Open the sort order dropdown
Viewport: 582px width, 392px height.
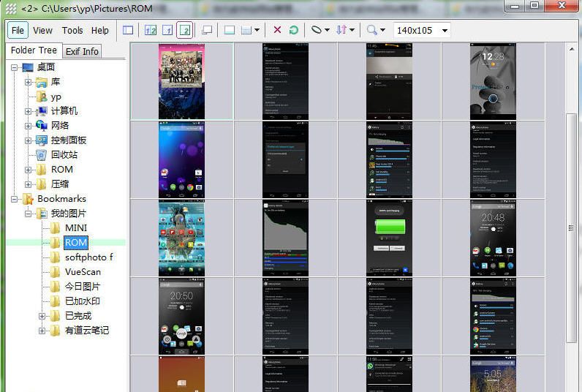[x=344, y=30]
